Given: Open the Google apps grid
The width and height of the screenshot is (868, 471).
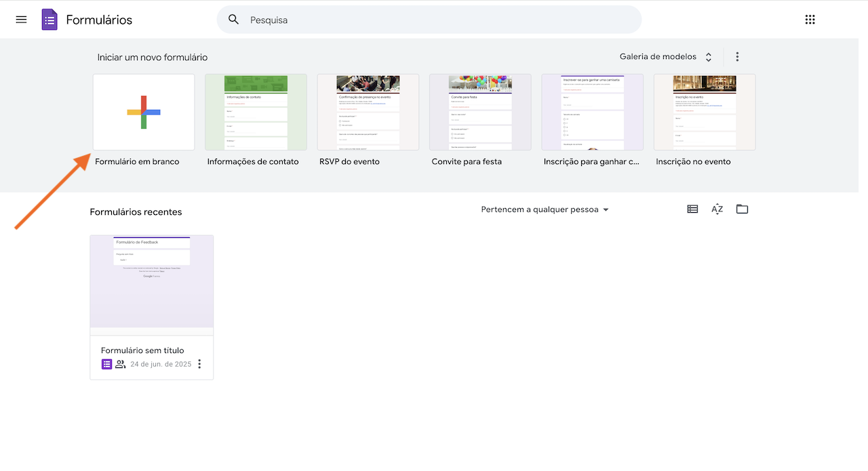Looking at the screenshot, I should point(810,20).
